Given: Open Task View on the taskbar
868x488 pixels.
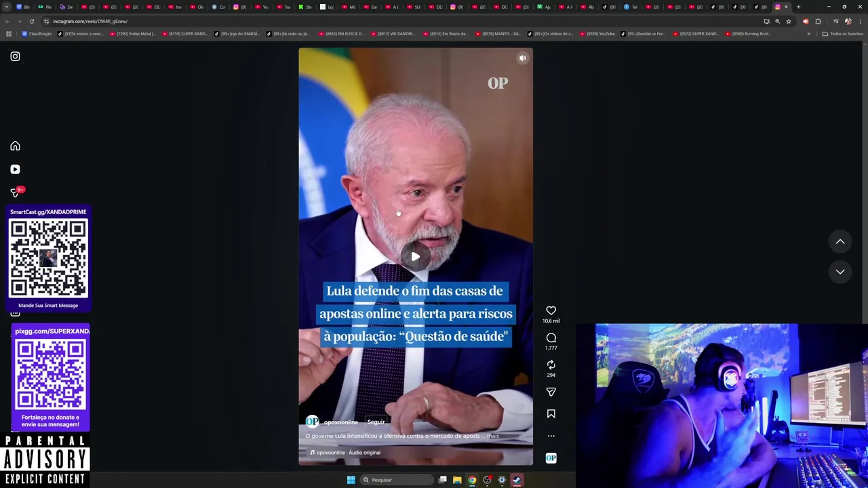Looking at the screenshot, I should pos(442,480).
